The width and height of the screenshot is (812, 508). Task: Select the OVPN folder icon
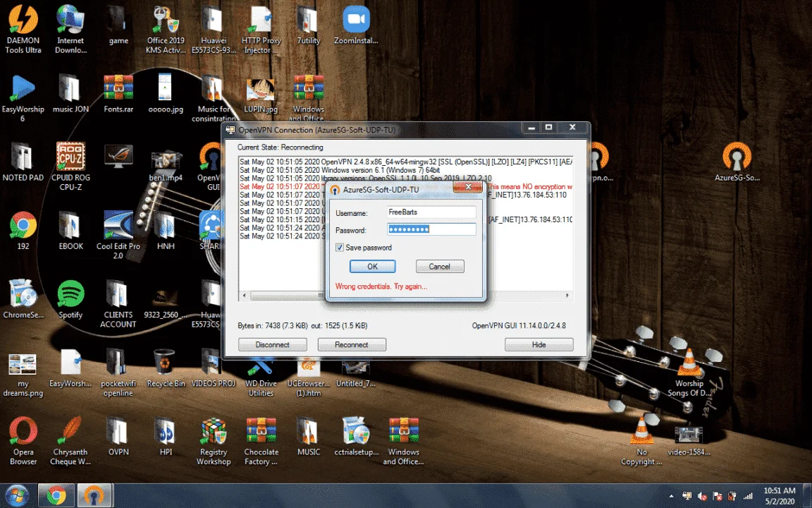pos(118,437)
